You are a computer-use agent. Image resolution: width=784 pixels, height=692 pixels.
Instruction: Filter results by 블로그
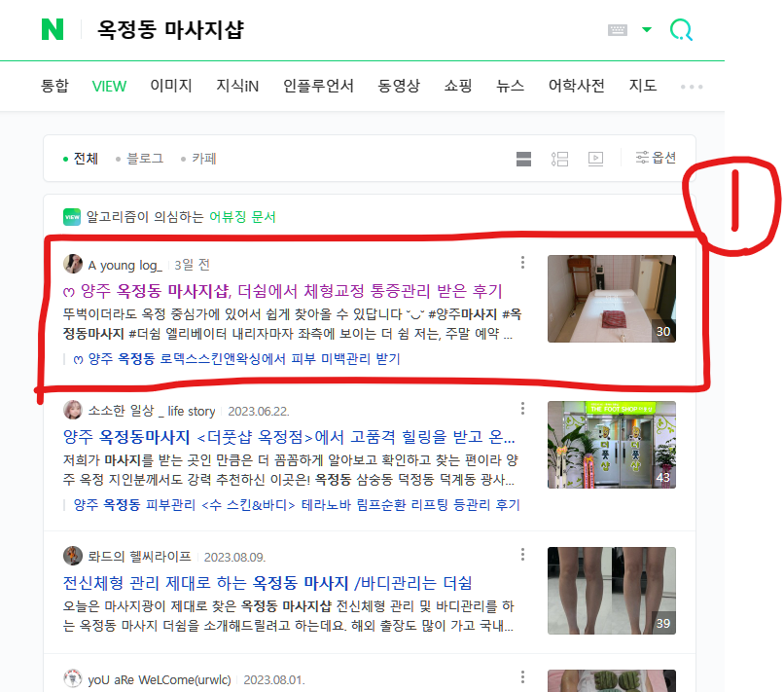139,159
